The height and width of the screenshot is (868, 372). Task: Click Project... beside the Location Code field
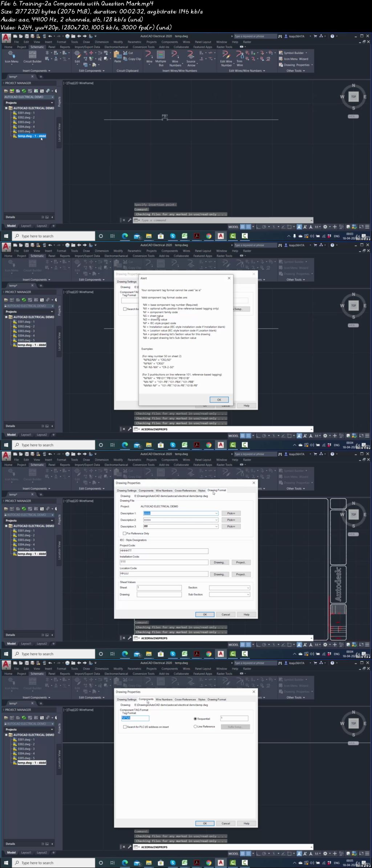[x=241, y=574]
